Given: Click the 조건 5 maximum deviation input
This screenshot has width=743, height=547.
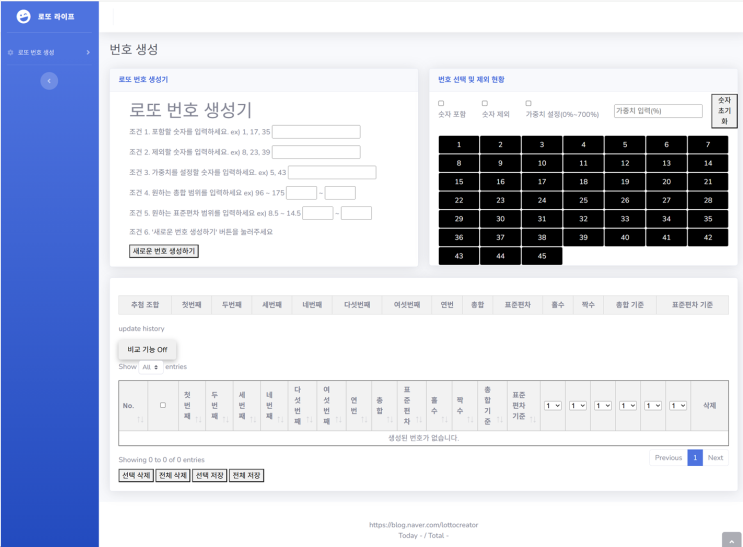Looking at the screenshot, I should [x=356, y=213].
